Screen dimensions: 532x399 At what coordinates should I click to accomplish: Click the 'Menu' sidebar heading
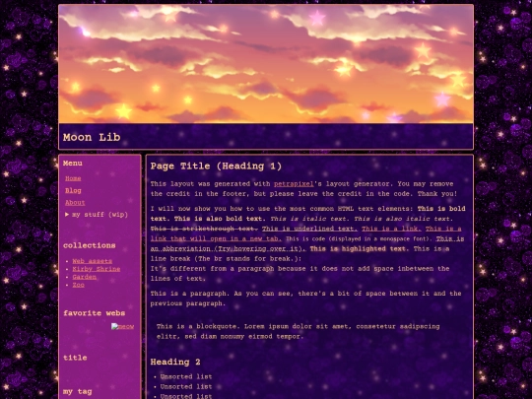73,164
